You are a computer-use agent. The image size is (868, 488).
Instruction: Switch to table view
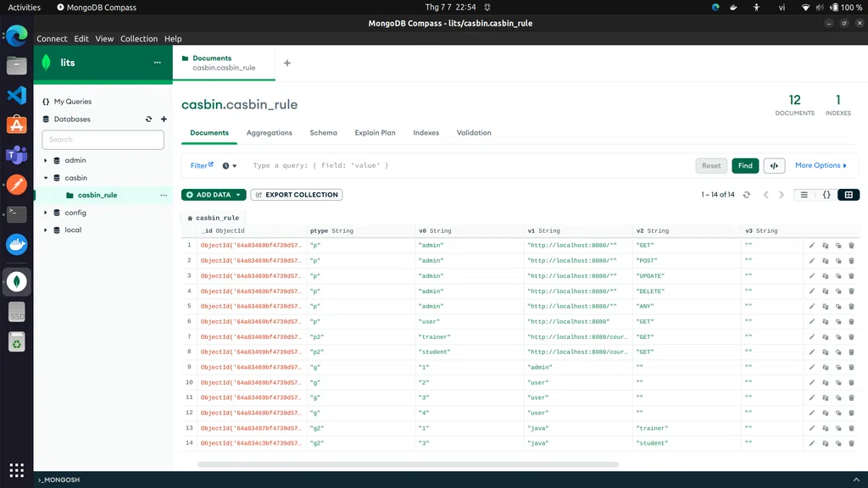pyautogui.click(x=849, y=195)
